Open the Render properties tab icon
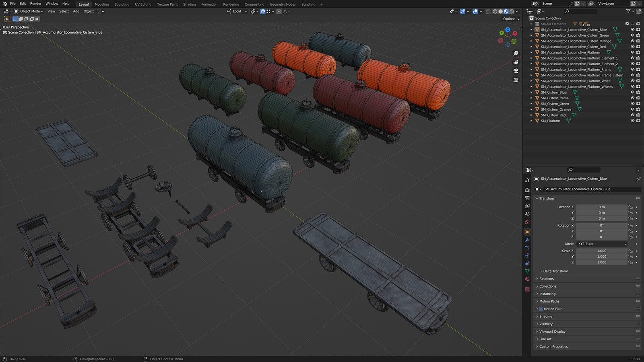 (527, 190)
